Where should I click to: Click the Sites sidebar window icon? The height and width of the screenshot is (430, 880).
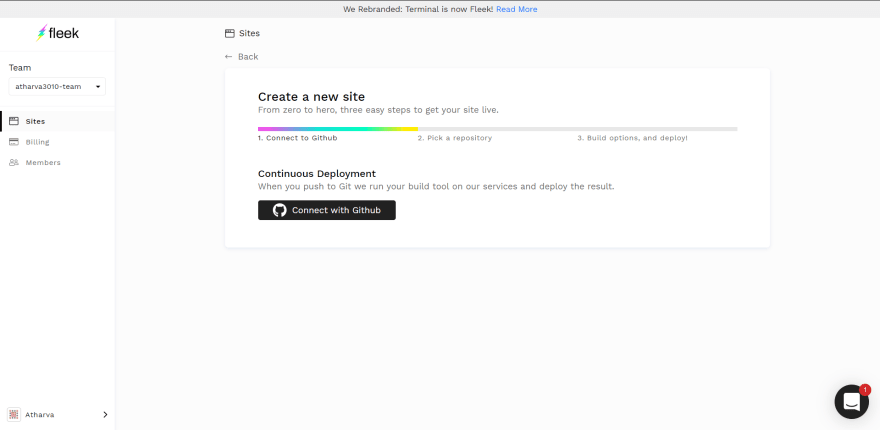click(x=14, y=121)
